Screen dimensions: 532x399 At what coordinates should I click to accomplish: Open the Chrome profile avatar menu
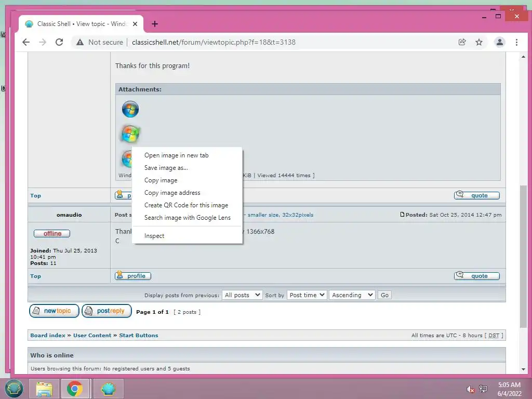coord(499,42)
